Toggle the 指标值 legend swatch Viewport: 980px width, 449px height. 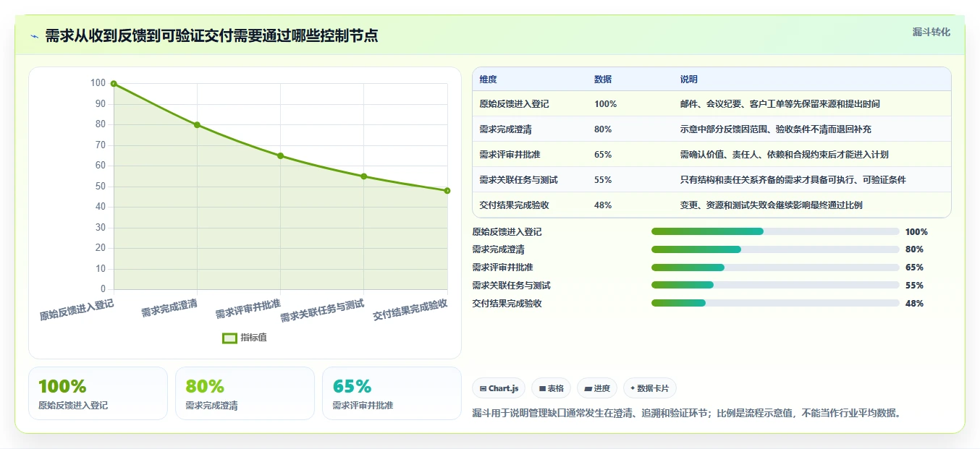pyautogui.click(x=229, y=338)
